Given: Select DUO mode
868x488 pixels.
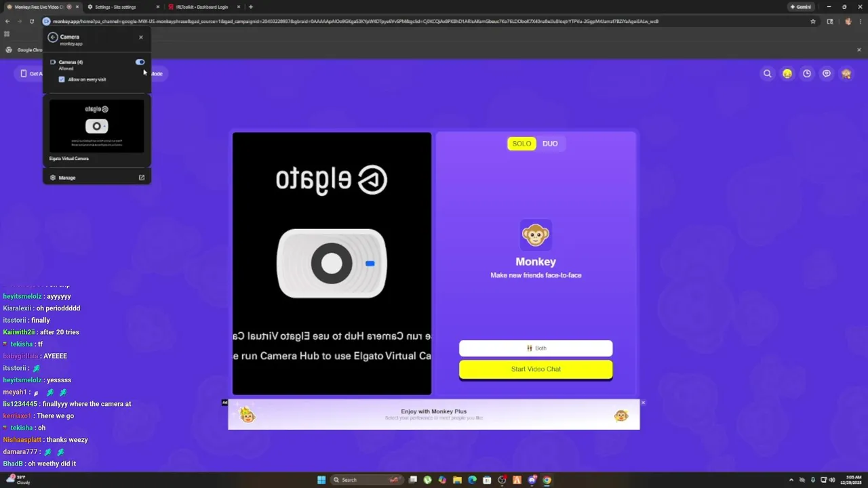Looking at the screenshot, I should click(x=550, y=144).
